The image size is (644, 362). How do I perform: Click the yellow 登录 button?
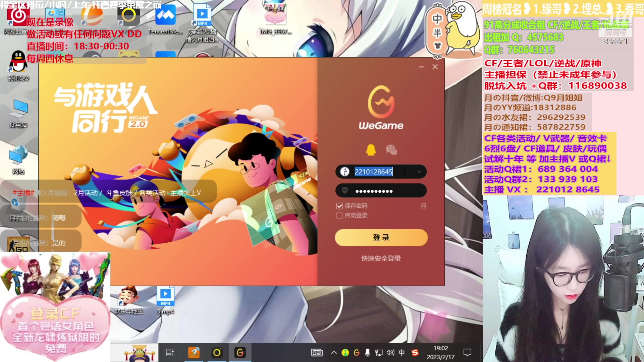click(x=381, y=237)
